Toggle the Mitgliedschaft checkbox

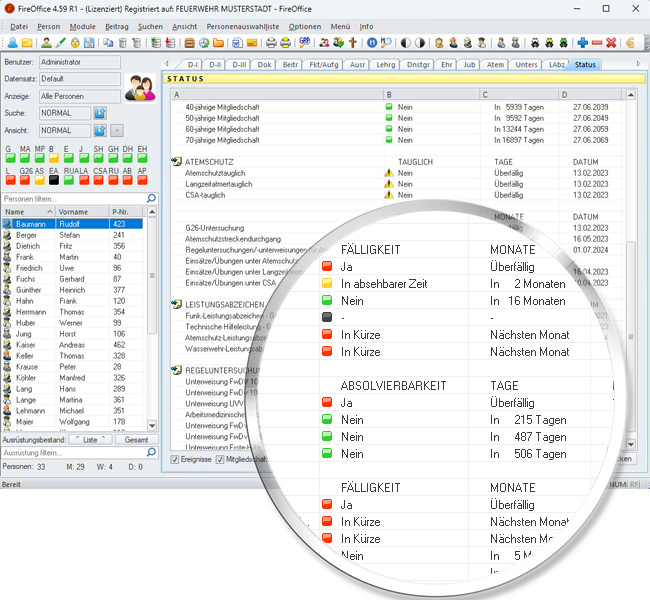coord(221,460)
